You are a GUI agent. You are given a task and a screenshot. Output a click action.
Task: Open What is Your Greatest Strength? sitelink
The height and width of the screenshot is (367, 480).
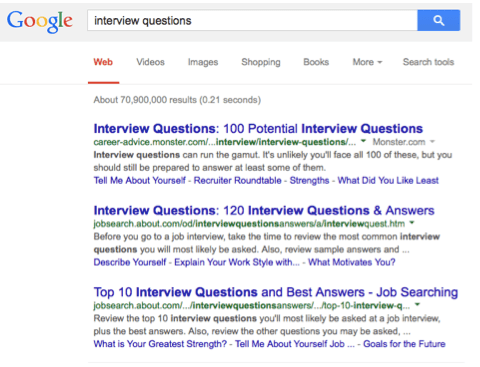[160, 344]
